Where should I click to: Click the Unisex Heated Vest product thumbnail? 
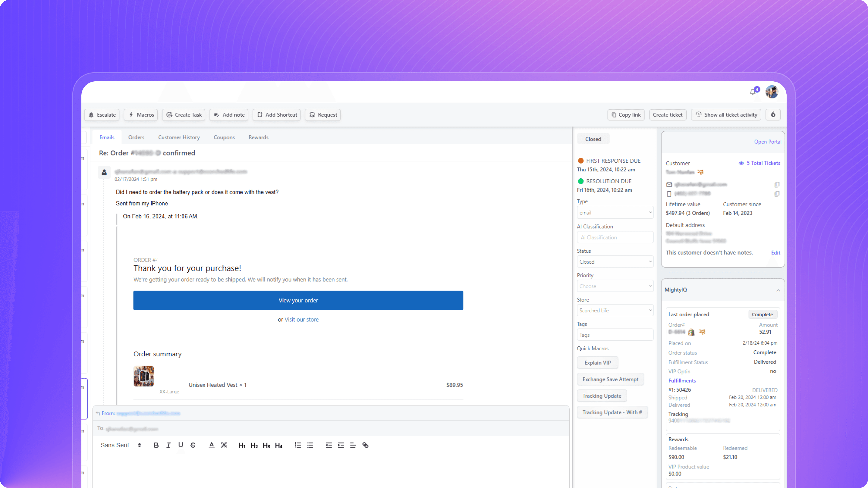(143, 376)
